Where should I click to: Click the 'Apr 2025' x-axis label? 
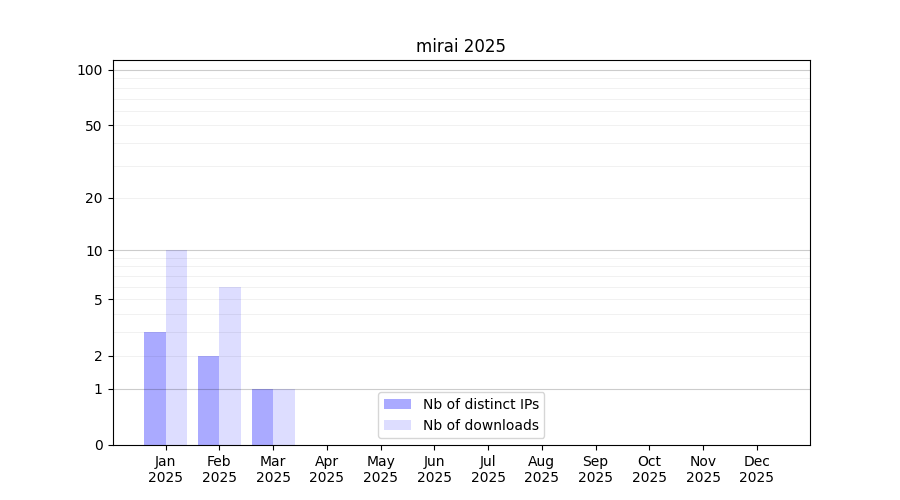tap(327, 469)
